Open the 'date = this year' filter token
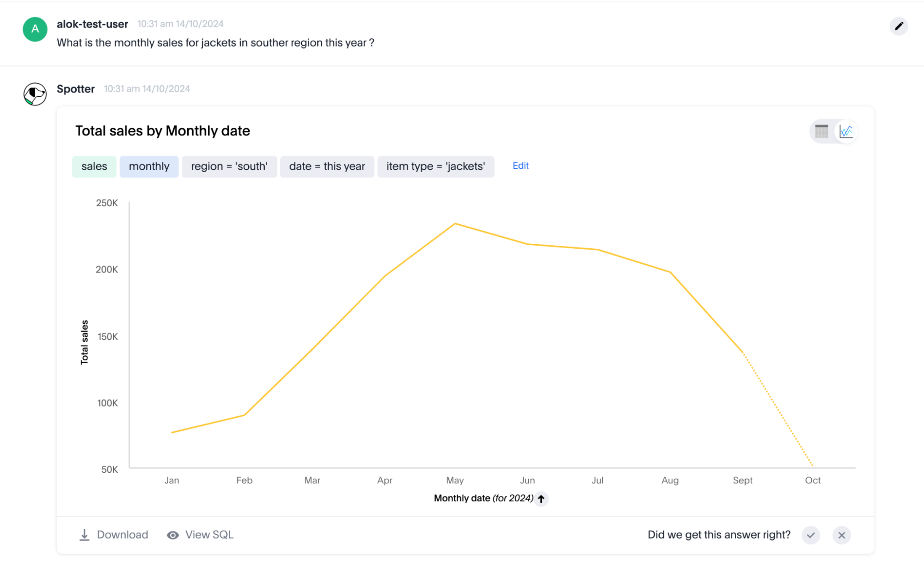Screen dimensions: 924x574 tap(327, 166)
